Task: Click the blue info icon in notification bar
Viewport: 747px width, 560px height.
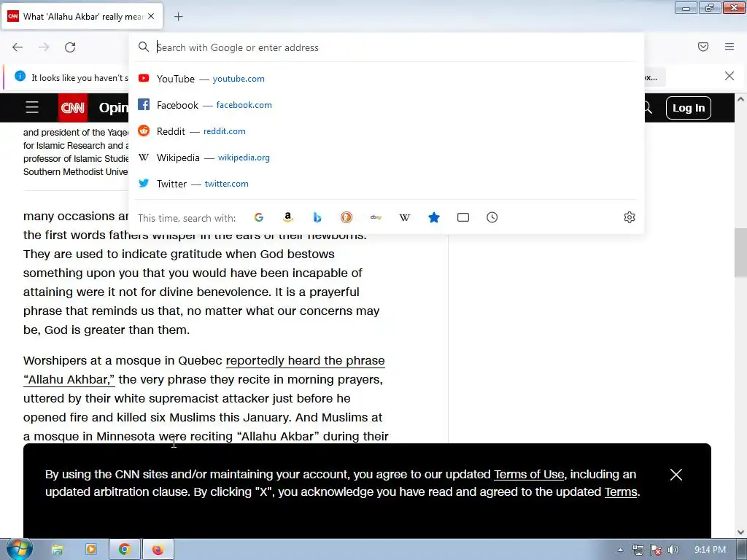Action: coord(20,76)
